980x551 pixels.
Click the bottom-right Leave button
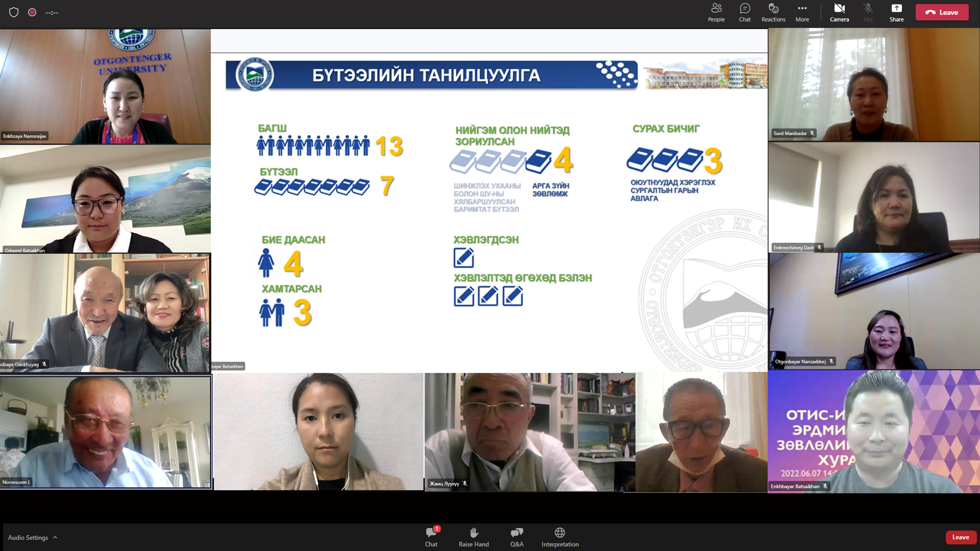coord(961,537)
